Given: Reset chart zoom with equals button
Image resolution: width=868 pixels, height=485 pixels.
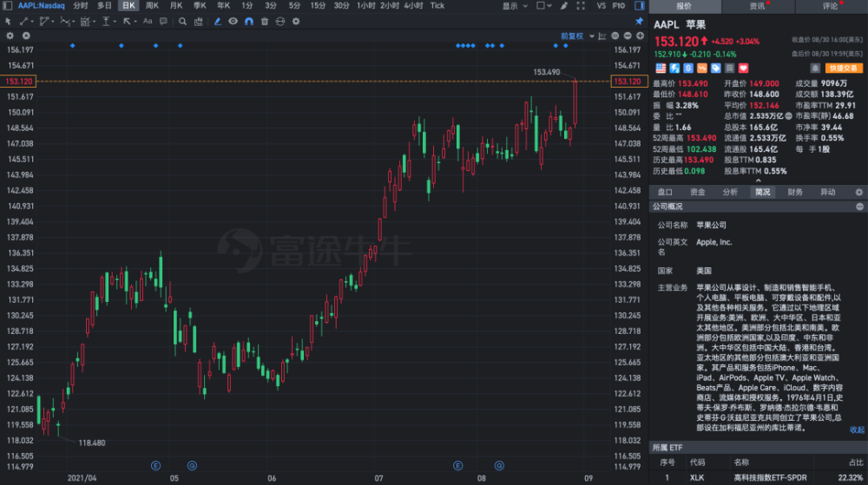Looking at the screenshot, I should pyautogui.click(x=615, y=36).
